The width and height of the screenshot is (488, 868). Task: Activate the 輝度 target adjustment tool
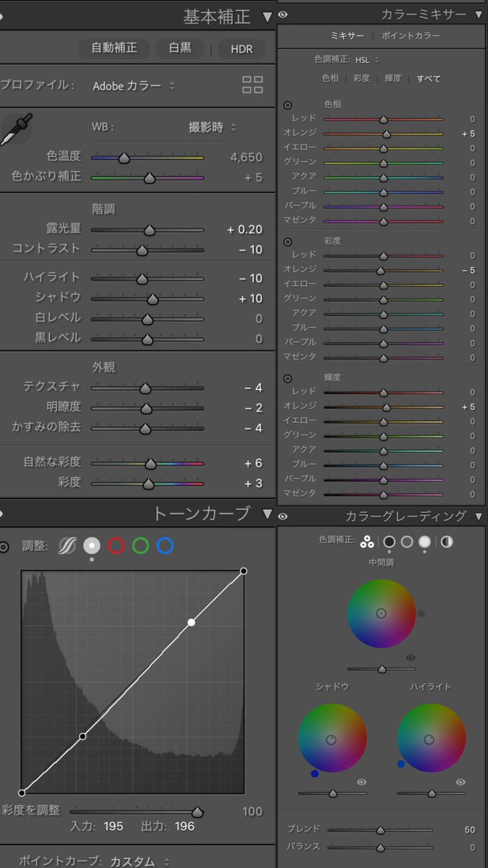288,378
